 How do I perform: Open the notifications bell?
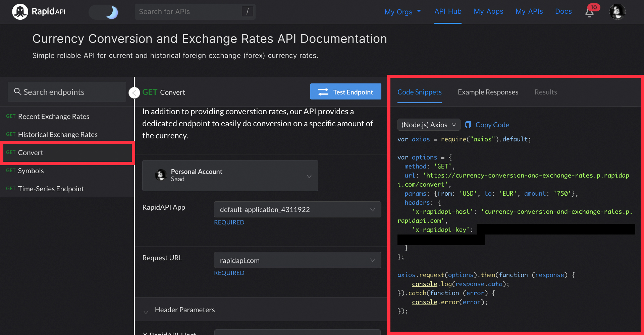click(590, 12)
